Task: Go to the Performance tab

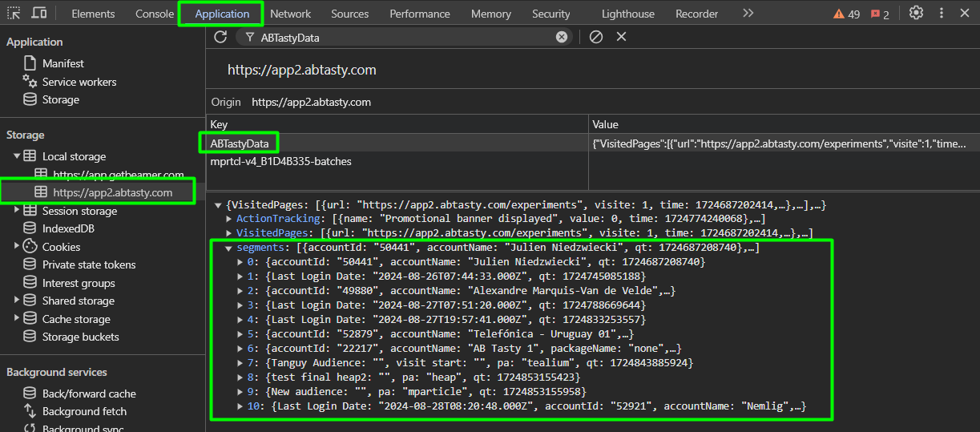Action: click(420, 14)
